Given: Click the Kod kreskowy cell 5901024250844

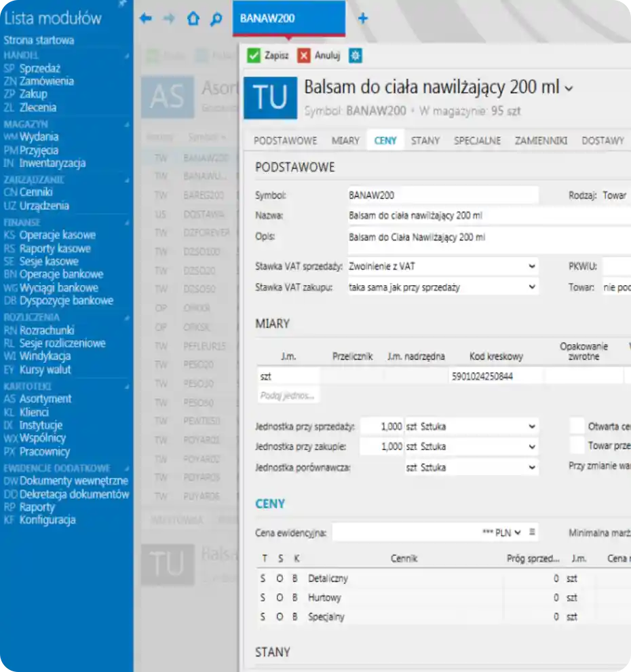Looking at the screenshot, I should pyautogui.click(x=495, y=376).
